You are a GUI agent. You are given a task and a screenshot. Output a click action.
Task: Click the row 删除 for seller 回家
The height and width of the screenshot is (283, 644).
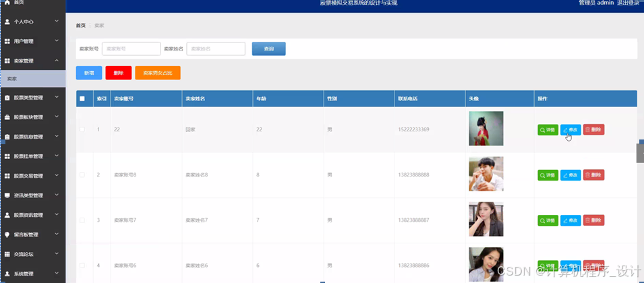[x=593, y=129]
